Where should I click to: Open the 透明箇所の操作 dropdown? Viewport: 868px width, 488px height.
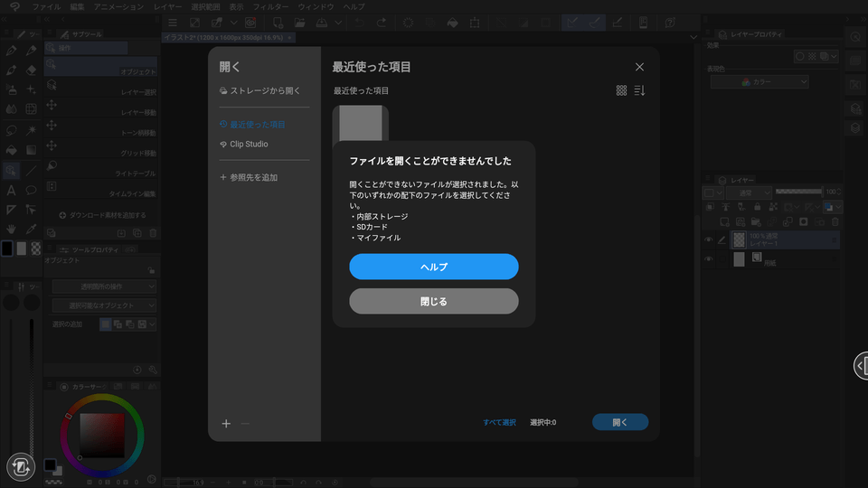pyautogui.click(x=104, y=286)
